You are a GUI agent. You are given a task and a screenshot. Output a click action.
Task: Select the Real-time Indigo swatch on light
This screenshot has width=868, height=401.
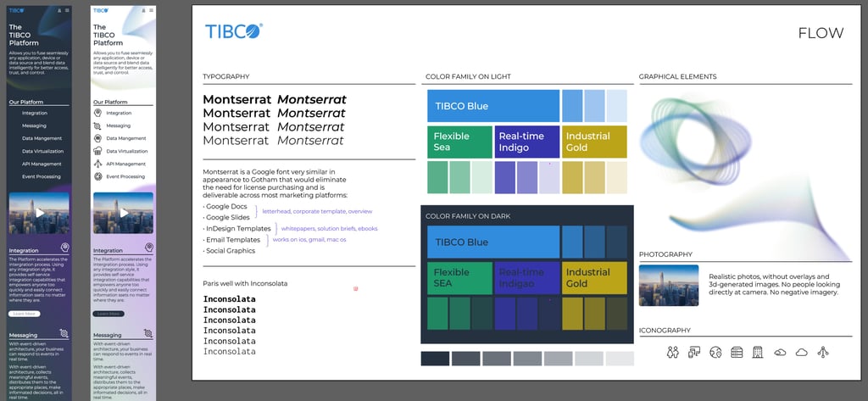click(527, 142)
